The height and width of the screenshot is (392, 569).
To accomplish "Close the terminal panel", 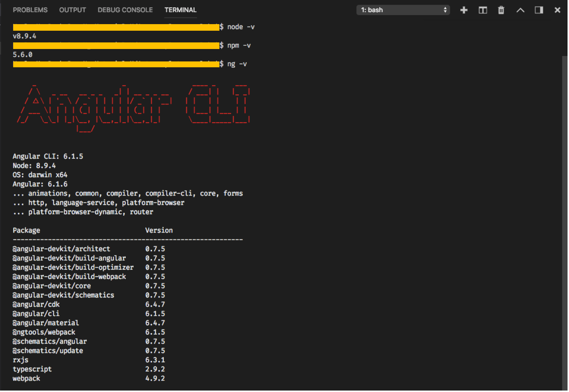I will click(x=557, y=10).
